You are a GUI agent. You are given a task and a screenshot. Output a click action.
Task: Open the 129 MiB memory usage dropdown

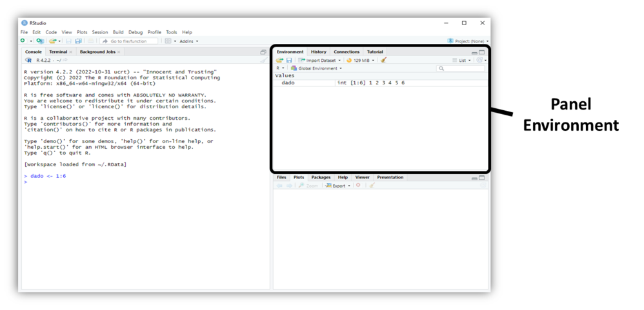pos(361,60)
